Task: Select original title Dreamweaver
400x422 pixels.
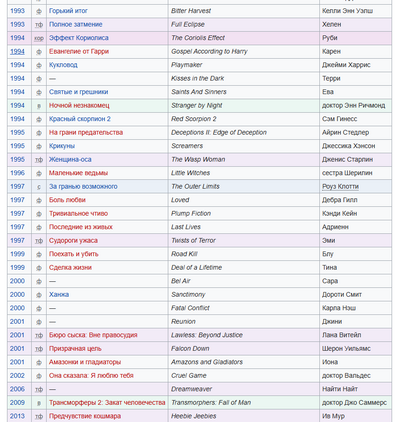Action: [x=192, y=389]
